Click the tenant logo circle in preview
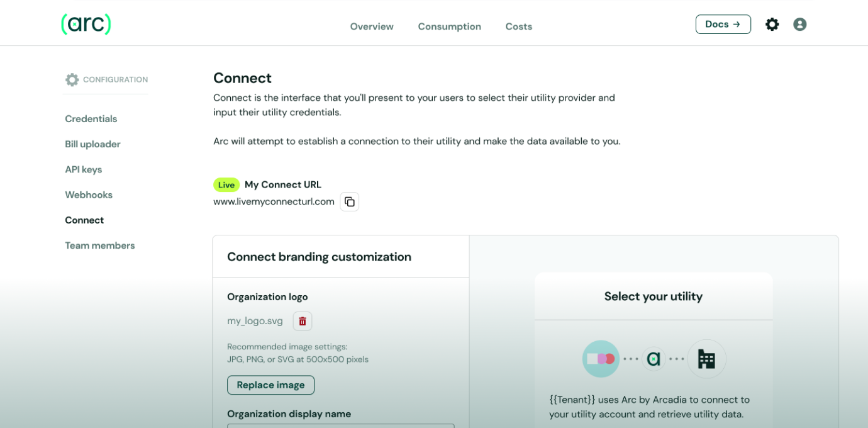The height and width of the screenshot is (428, 868). (601, 359)
